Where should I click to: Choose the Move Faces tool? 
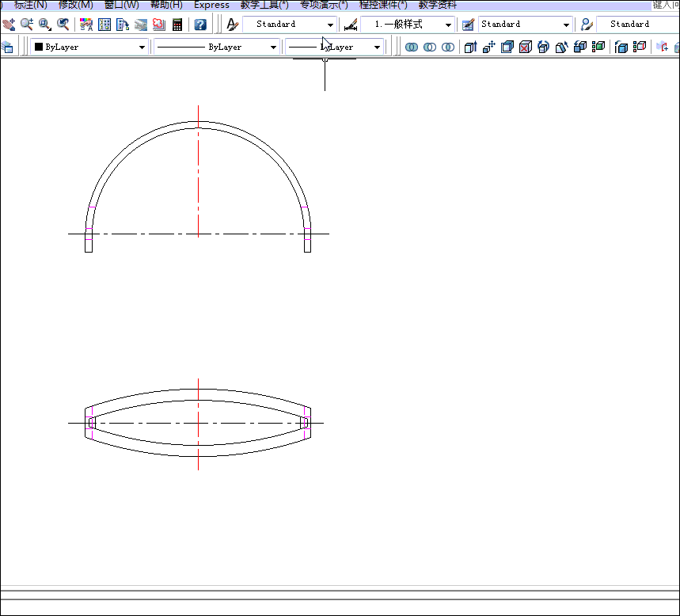coord(488,47)
